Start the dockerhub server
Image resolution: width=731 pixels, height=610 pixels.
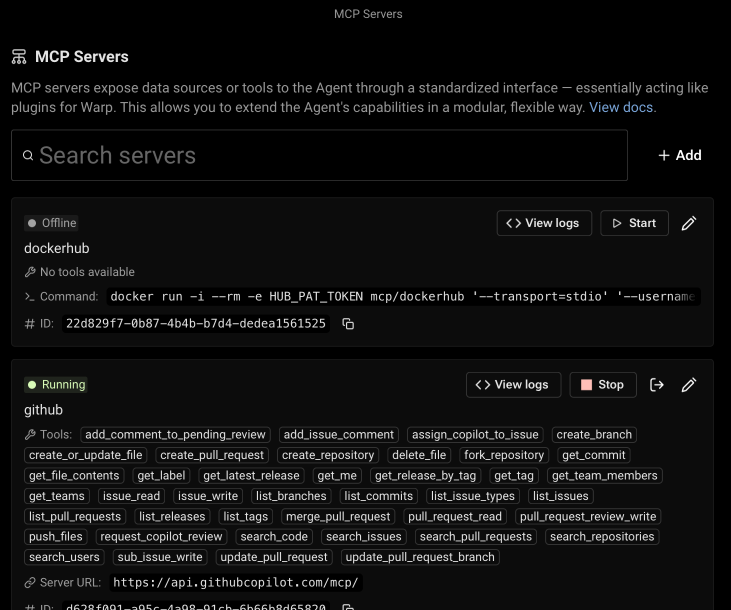pos(634,223)
